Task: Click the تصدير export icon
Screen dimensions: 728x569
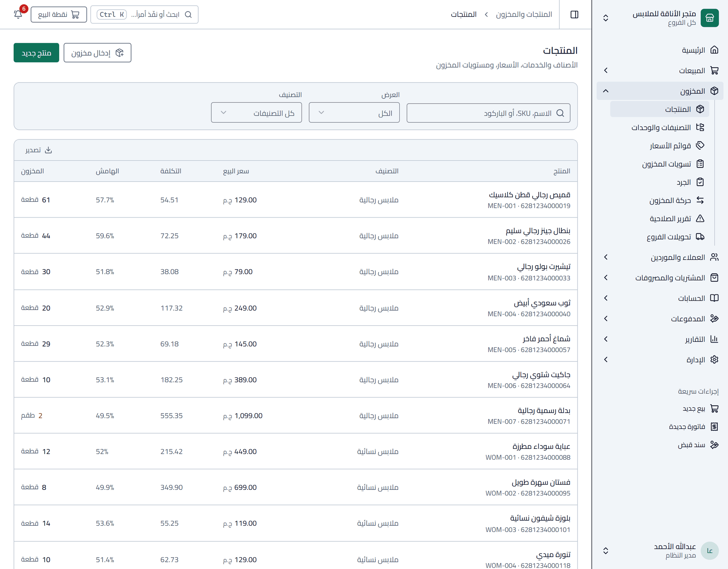Action: click(49, 150)
